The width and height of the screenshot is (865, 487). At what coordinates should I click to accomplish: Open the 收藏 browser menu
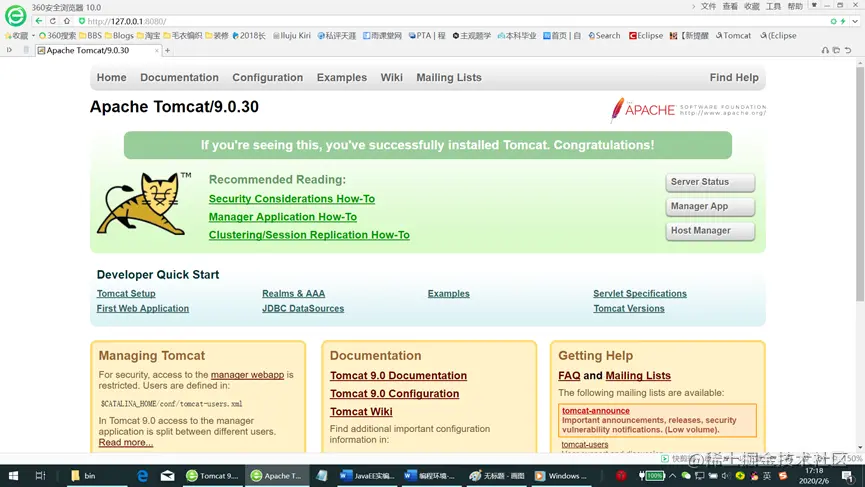(x=751, y=7)
